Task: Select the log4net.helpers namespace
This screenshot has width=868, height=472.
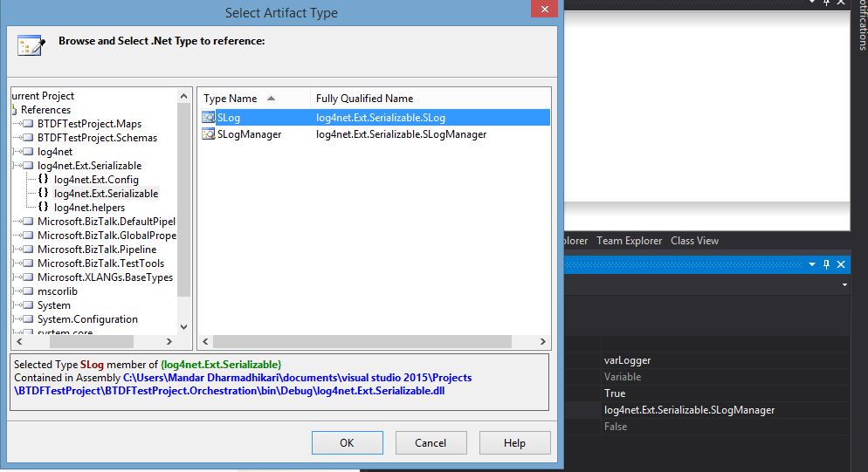Action: (90, 208)
